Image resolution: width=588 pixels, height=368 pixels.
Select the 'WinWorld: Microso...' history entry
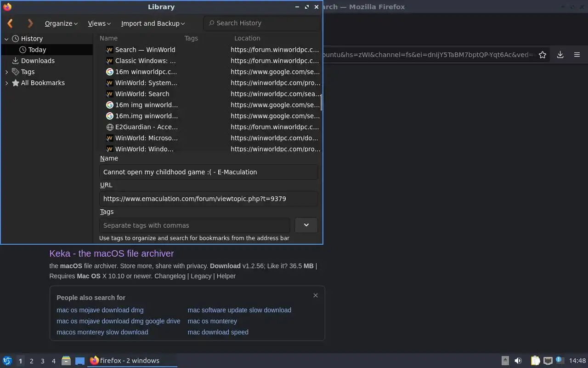point(207,138)
